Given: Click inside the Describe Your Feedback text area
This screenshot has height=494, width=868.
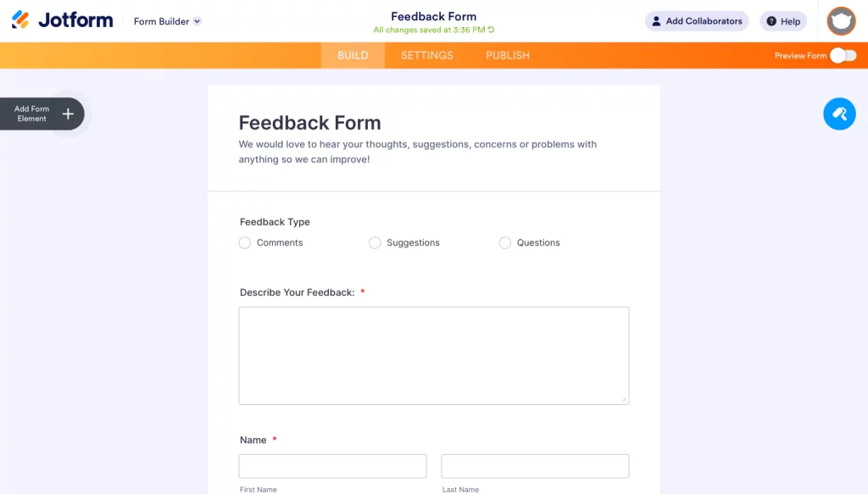Looking at the screenshot, I should [433, 355].
